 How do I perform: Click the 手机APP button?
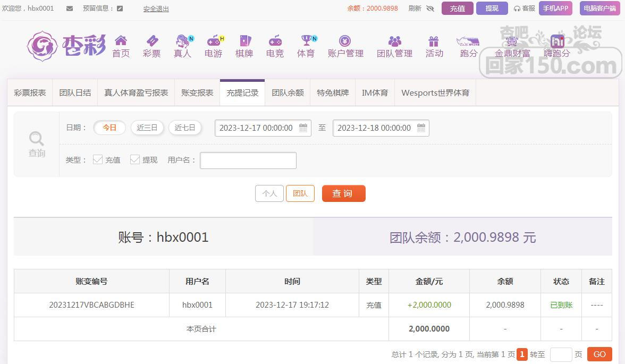tap(556, 9)
